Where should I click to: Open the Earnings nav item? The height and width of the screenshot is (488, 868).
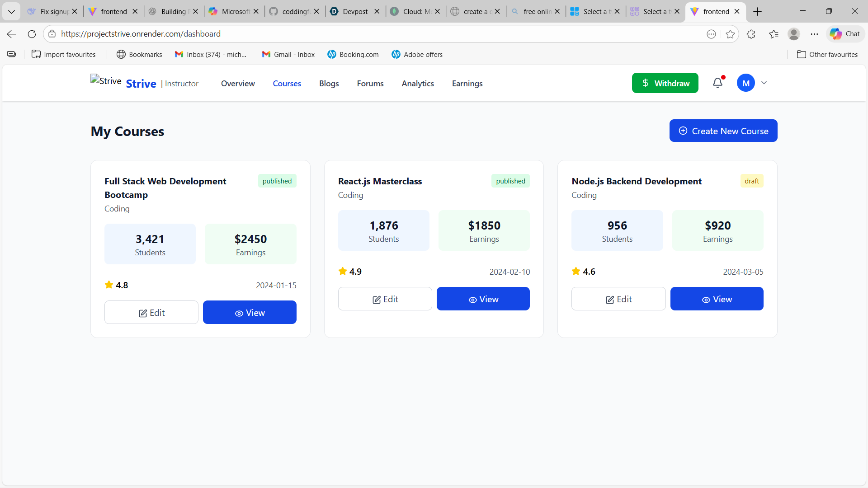click(x=467, y=84)
